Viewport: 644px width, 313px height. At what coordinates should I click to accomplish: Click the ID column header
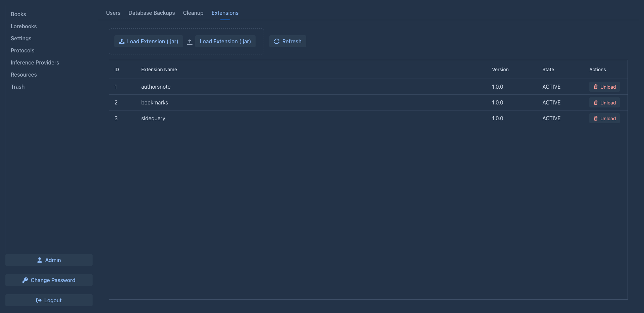[117, 70]
